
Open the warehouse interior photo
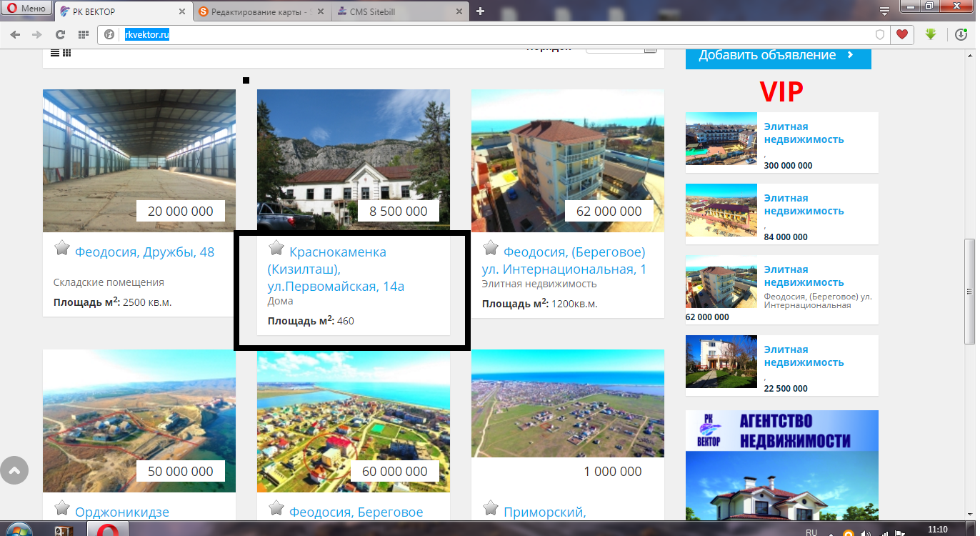click(x=139, y=161)
